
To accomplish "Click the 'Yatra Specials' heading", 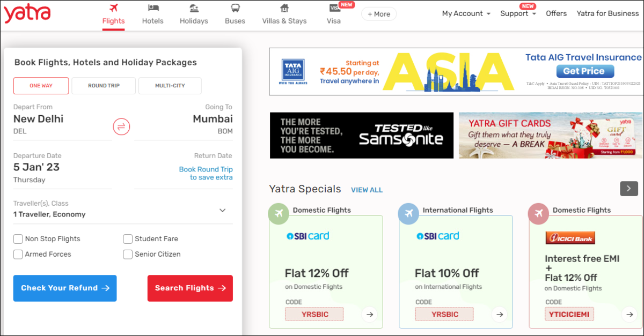I will 305,189.
